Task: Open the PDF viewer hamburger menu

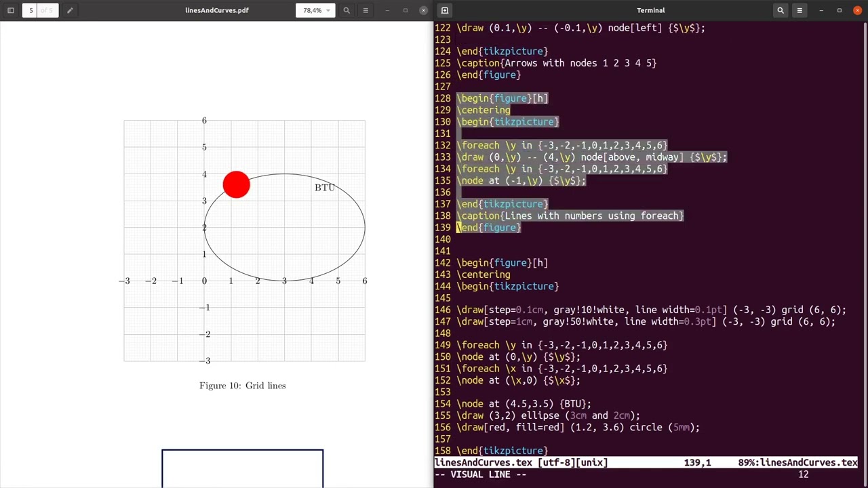Action: click(x=366, y=10)
